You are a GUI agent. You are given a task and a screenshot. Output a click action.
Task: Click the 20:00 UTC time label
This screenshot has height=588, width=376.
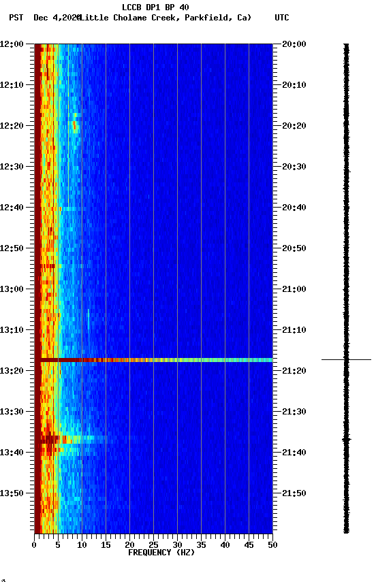294,44
